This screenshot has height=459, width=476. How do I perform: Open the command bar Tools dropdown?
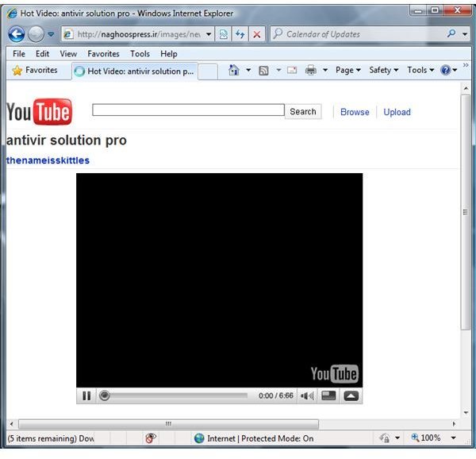click(x=420, y=70)
